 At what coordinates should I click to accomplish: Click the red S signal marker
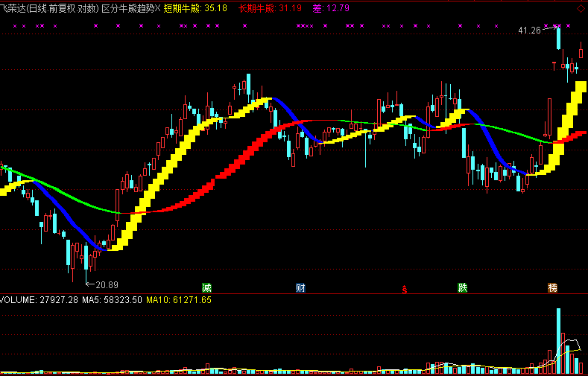[405, 289]
